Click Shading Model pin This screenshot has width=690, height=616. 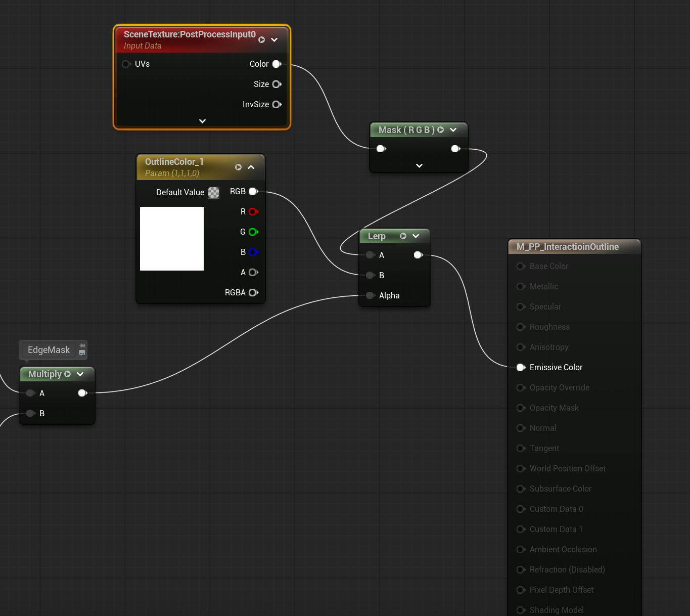pyautogui.click(x=521, y=610)
